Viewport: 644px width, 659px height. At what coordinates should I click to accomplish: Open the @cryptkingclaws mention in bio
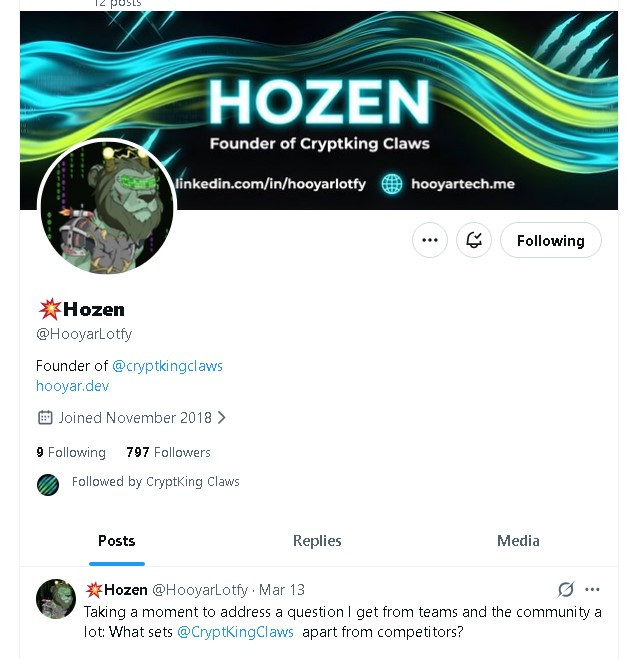167,366
